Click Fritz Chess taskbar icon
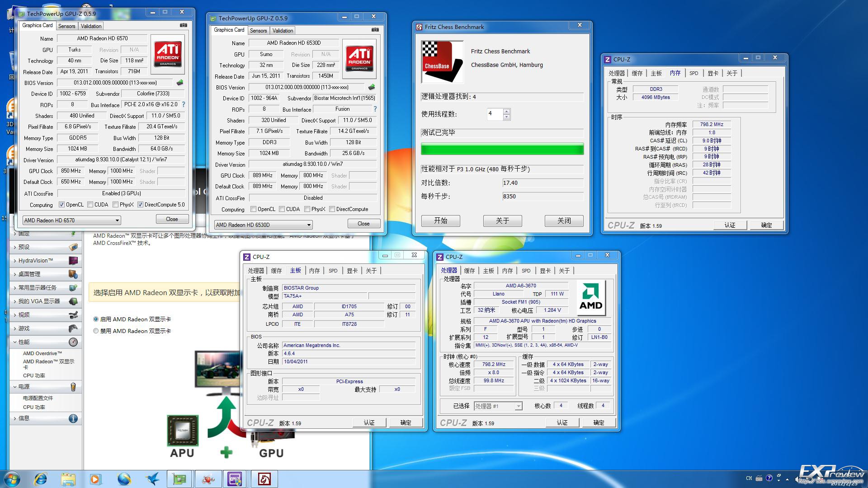 point(264,479)
